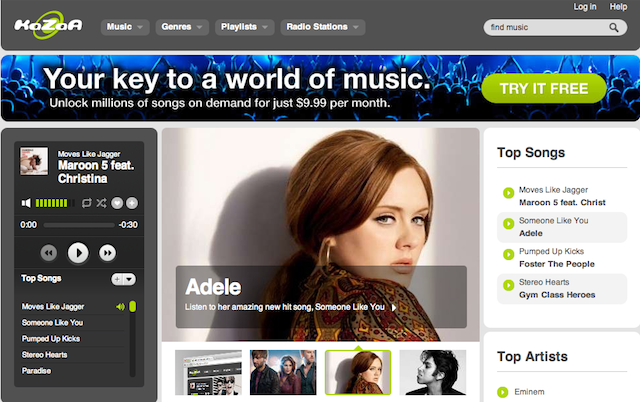Click the Foster The People artist name

coord(557,264)
